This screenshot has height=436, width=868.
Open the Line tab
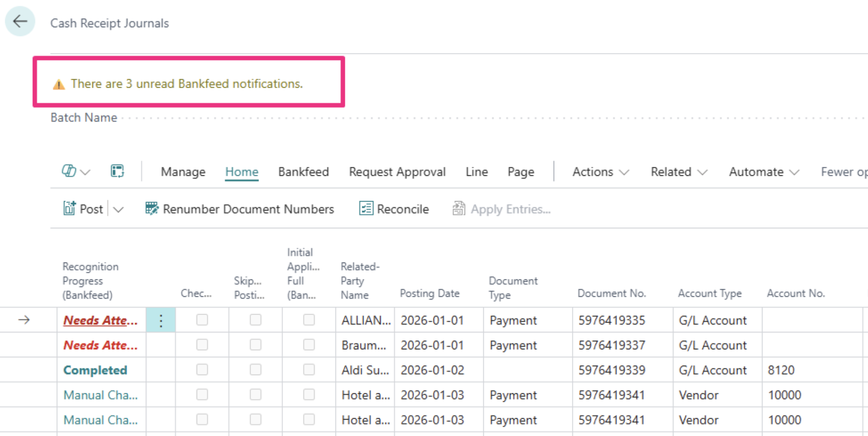coord(477,172)
